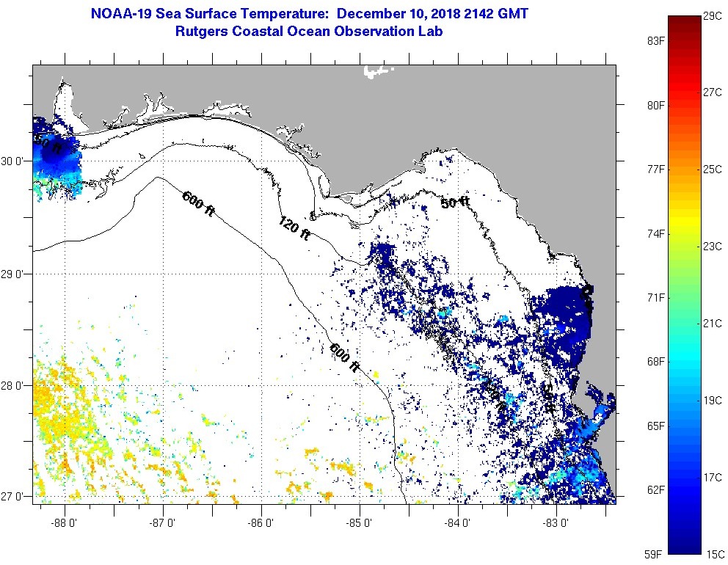The height and width of the screenshot is (565, 728).
Task: Click the 120 ft depth contour label
Action: [294, 227]
